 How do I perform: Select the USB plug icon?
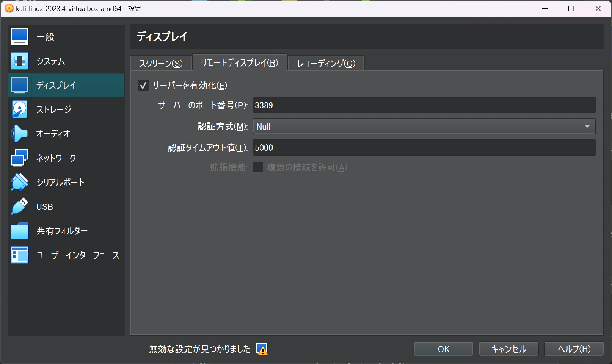point(19,206)
